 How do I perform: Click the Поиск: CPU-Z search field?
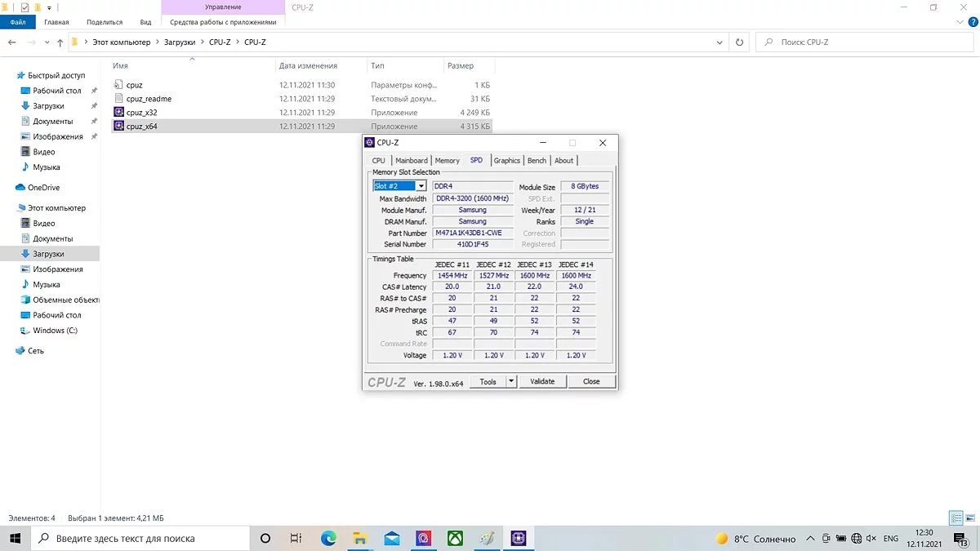[x=866, y=42]
